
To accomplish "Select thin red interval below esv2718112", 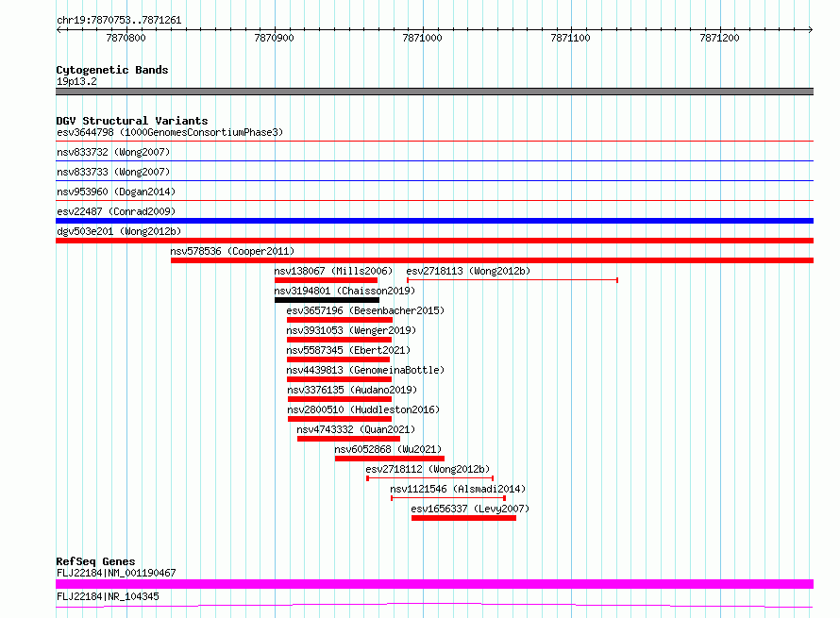I will [x=429, y=478].
